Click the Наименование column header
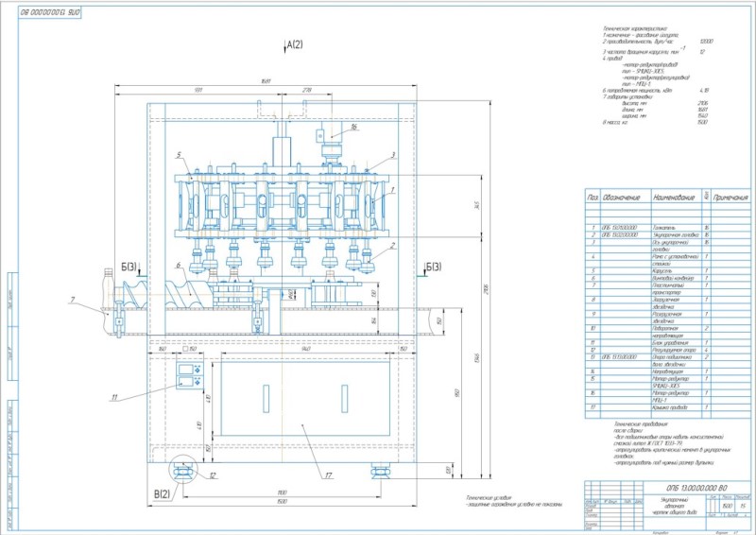756x535 pixels. 674,198
